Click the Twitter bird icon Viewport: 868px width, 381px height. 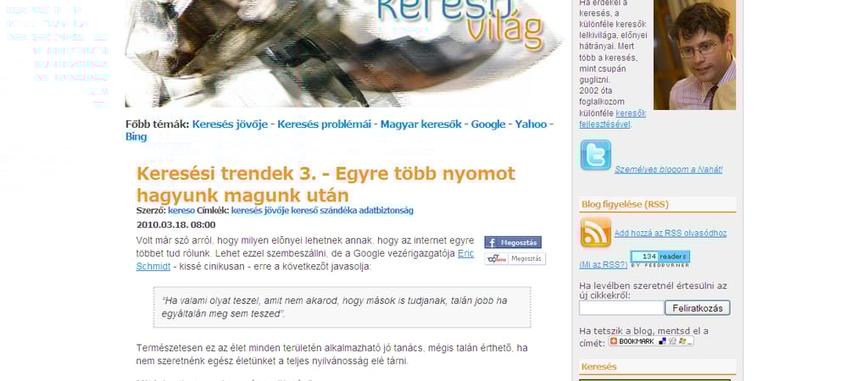595,156
